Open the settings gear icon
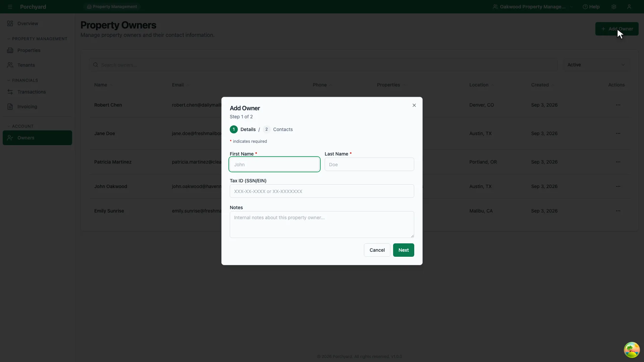 [x=613, y=7]
